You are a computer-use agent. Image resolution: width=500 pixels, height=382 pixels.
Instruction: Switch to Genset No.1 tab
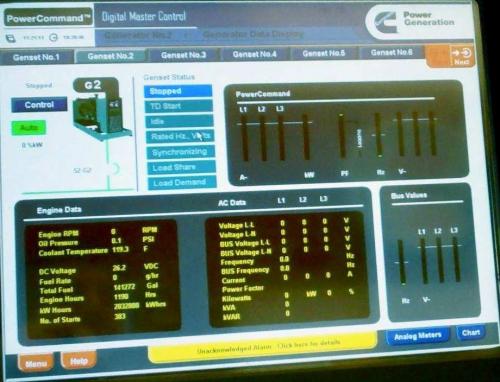coord(36,57)
